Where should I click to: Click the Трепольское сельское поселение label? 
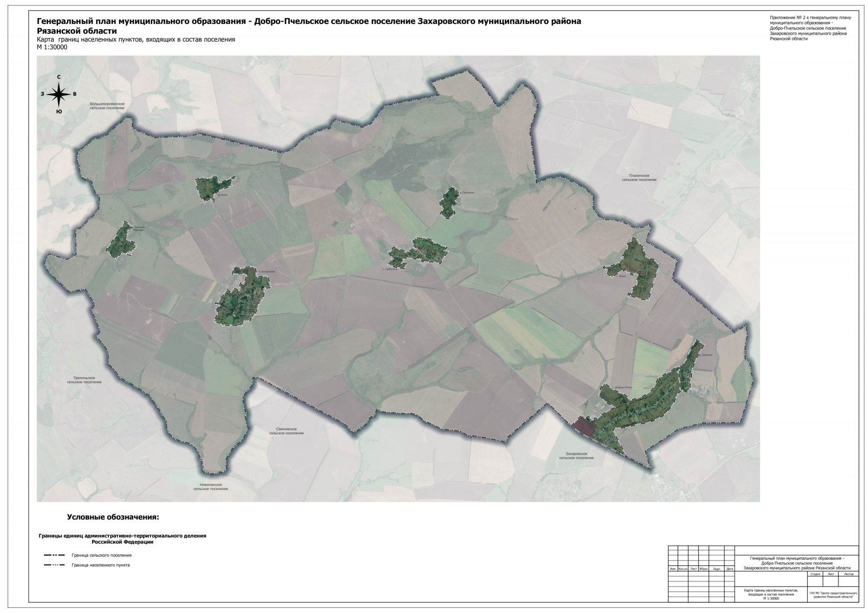coord(84,380)
